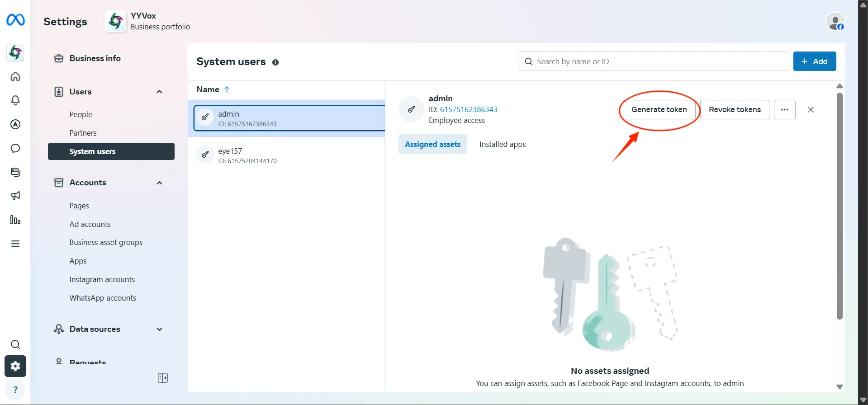Collapse the Users section chevron
Screen dimensions: 868x405
159,92
